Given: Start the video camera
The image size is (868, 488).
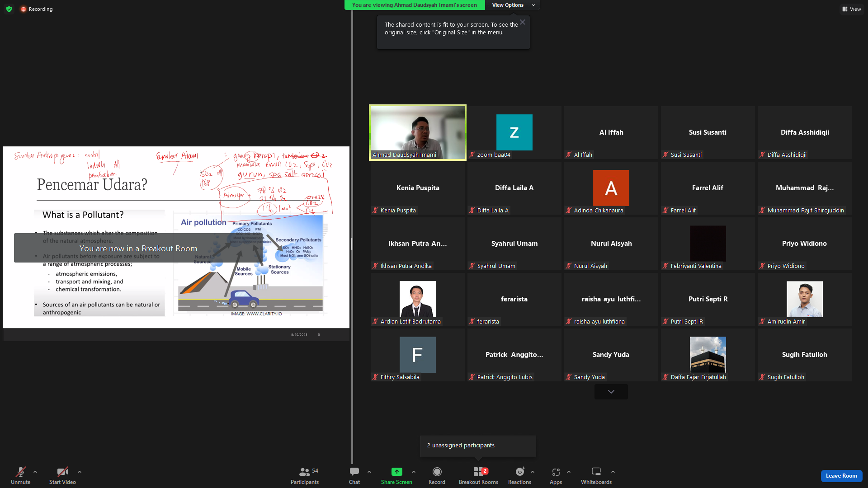Looking at the screenshot, I should (x=62, y=475).
